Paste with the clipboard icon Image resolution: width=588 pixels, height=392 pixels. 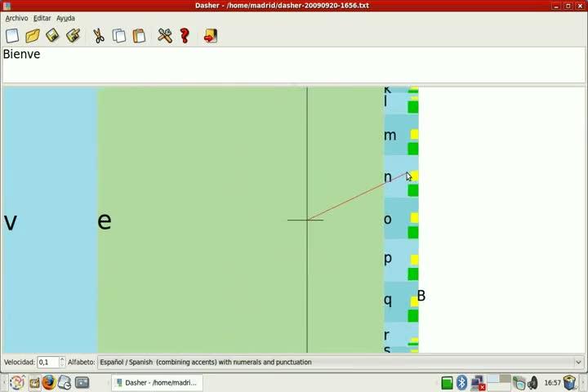pyautogui.click(x=139, y=36)
